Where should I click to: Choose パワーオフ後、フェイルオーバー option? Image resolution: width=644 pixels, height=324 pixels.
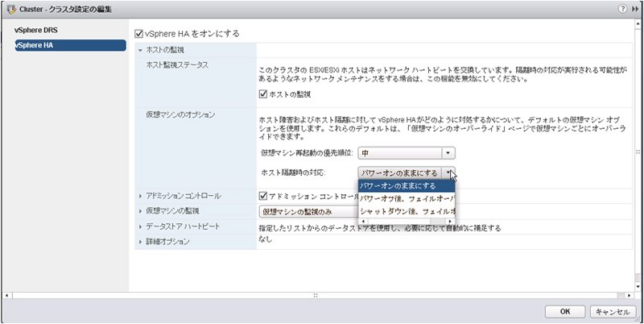(407, 199)
